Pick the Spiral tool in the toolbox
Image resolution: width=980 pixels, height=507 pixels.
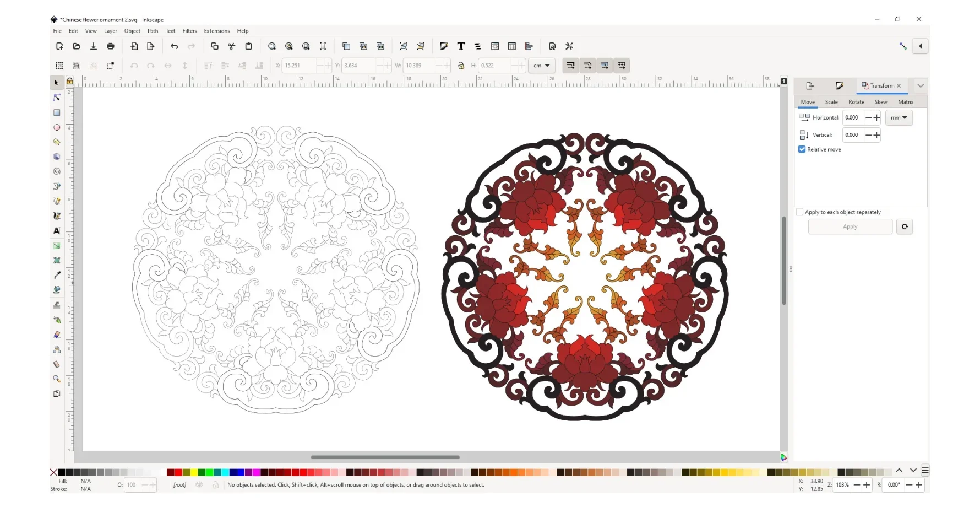coord(57,171)
